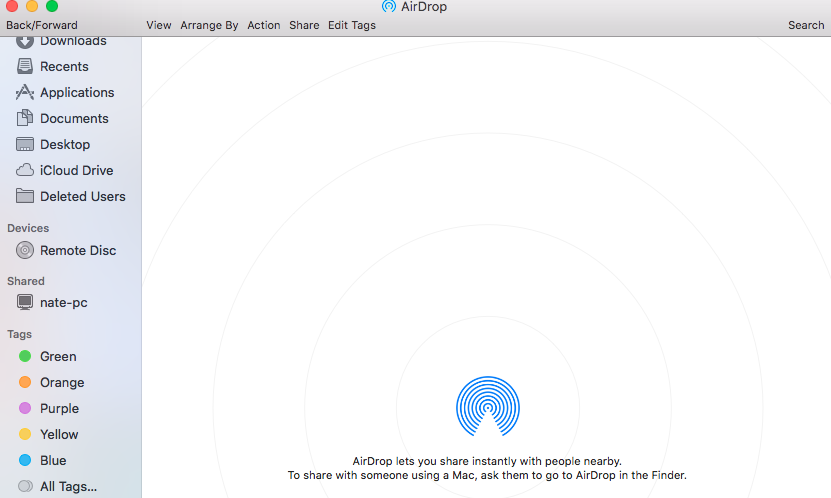831x498 pixels.
Task: Click the green zoom window button
Action: 52,6
